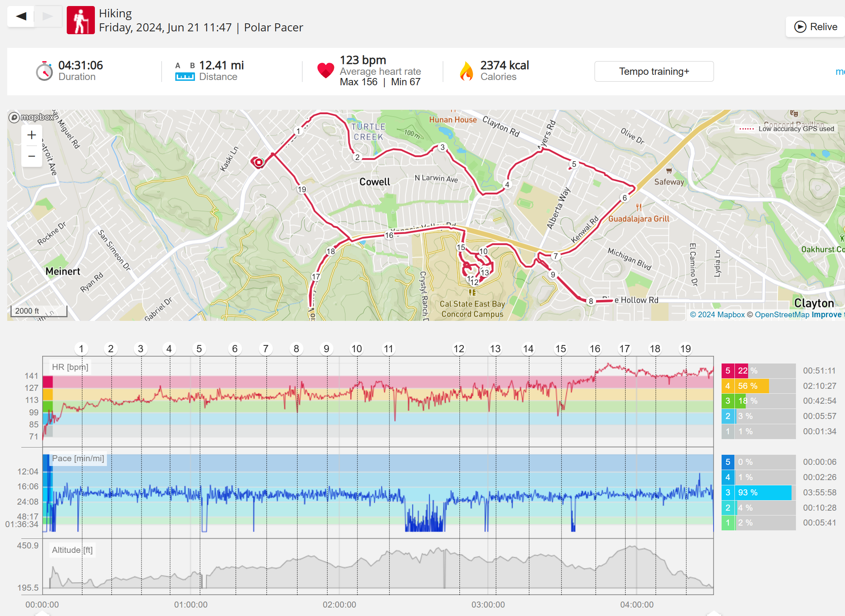Zoom in on the map
This screenshot has width=845, height=616.
[x=32, y=135]
